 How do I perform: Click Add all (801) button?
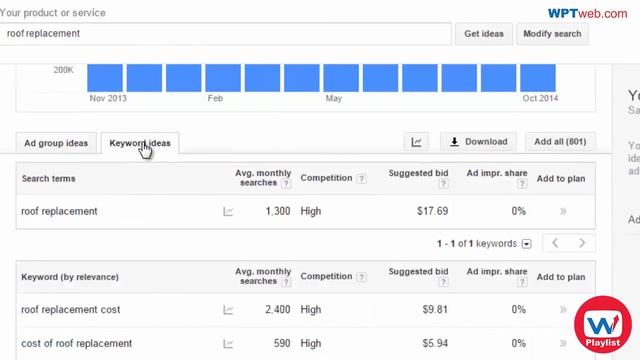coord(560,142)
